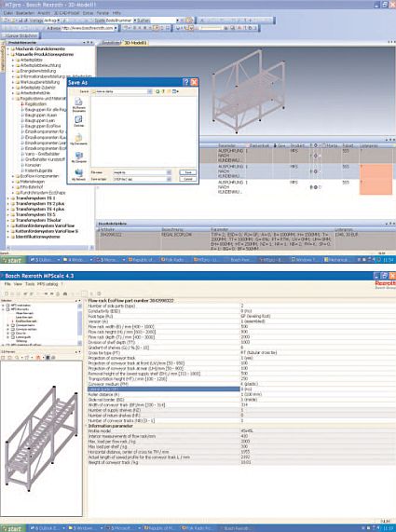Viewport: 396px width, 532px height.
Task: Select My Network in Save As dialog
Action: tap(78, 175)
